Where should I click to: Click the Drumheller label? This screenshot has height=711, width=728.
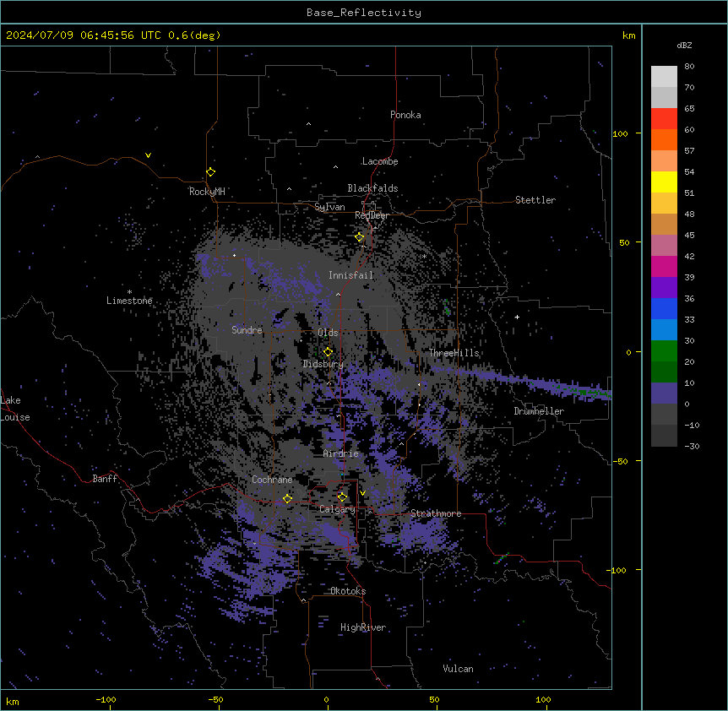[x=539, y=411]
